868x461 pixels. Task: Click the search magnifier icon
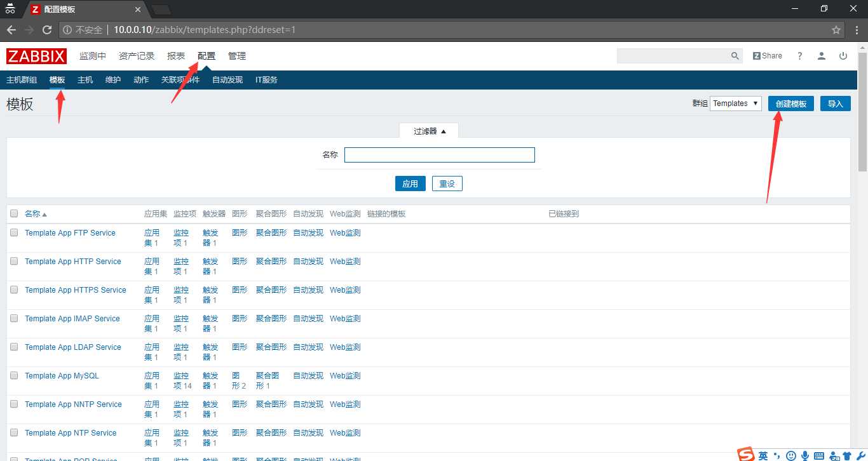(x=735, y=56)
